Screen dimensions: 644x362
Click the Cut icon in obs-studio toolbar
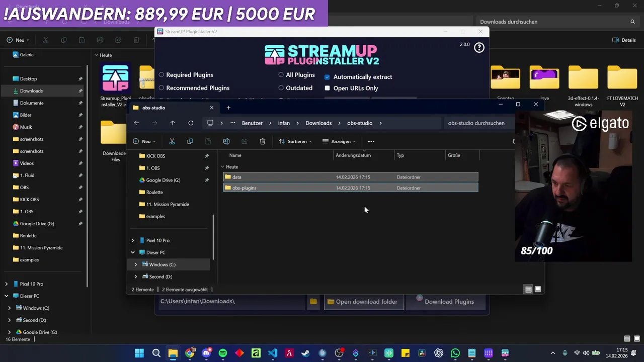(172, 141)
